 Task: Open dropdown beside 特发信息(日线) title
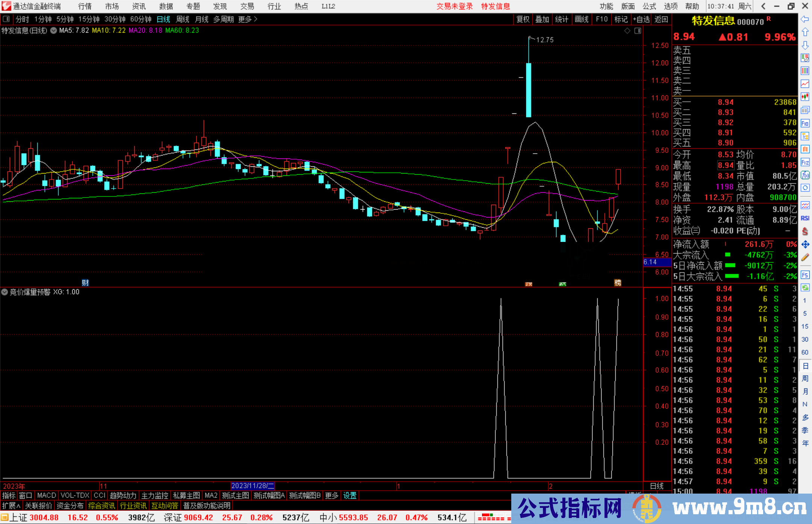[x=54, y=30]
